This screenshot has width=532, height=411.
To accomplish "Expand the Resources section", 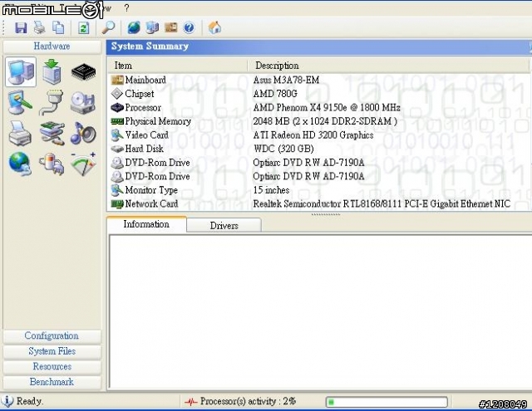I will (52, 367).
